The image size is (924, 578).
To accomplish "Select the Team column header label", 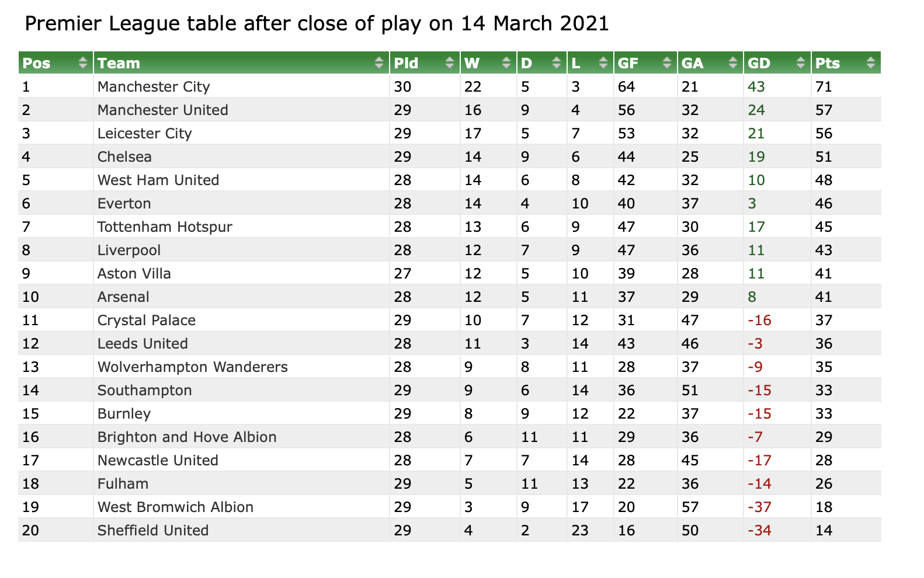I will tap(119, 63).
